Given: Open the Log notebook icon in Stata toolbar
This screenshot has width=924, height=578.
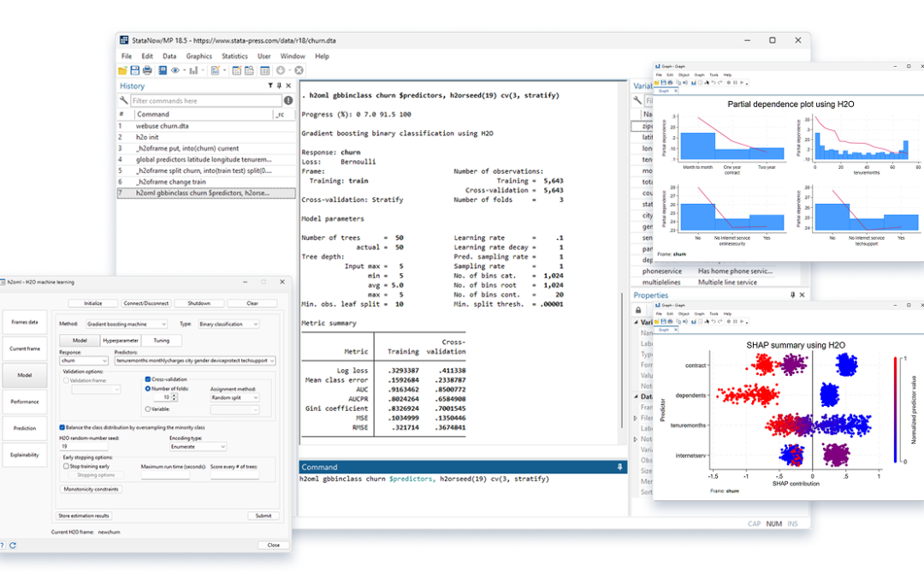Looking at the screenshot, I should pos(163,71).
